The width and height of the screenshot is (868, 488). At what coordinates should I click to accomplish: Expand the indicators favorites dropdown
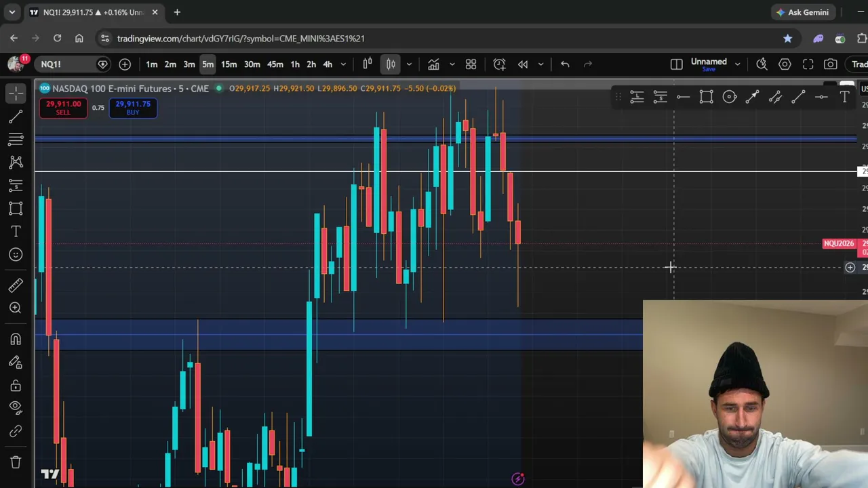click(x=452, y=64)
